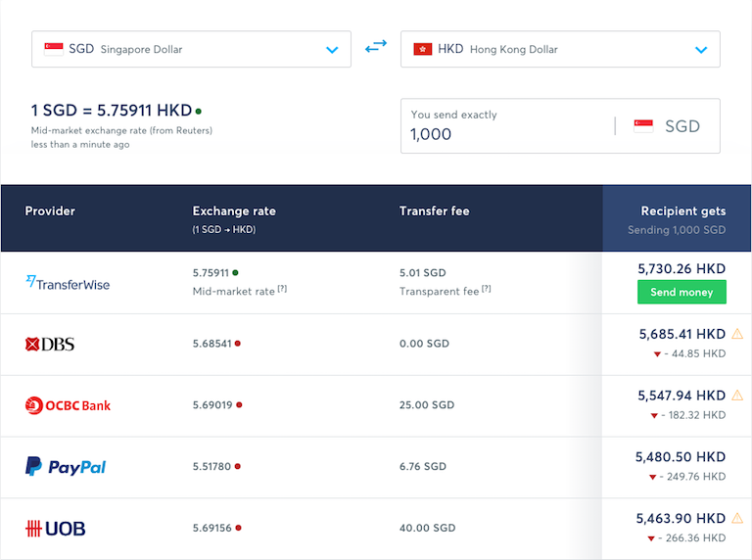Click the Recipient gets column header
The image size is (752, 560).
tap(682, 210)
